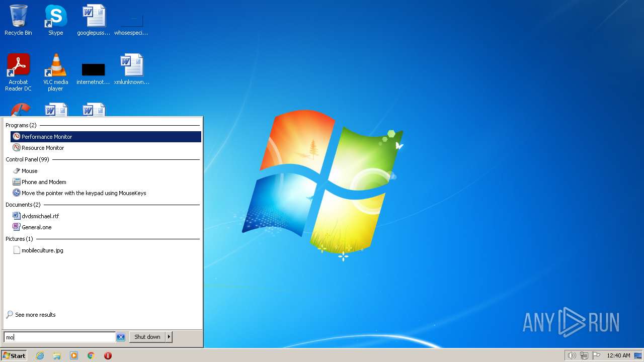This screenshot has width=644, height=362.
Task: Click General.one OneNote file icon
Action: 17,227
